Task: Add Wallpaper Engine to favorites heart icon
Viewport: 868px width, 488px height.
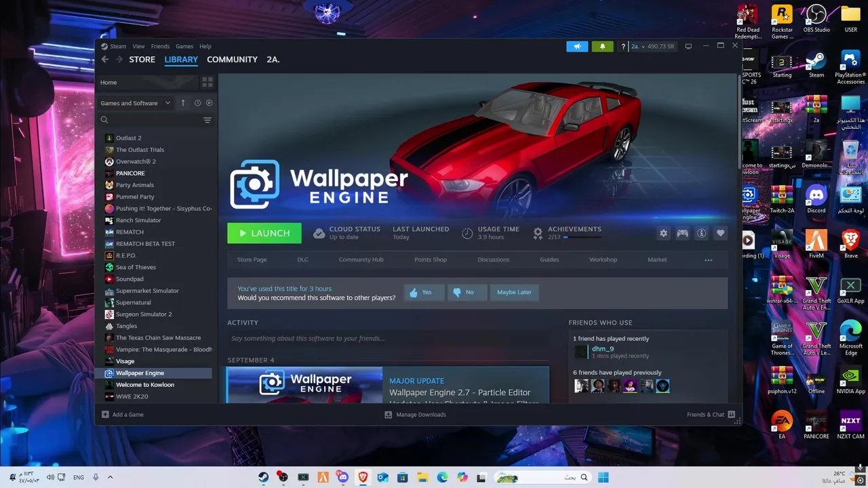Action: click(720, 233)
